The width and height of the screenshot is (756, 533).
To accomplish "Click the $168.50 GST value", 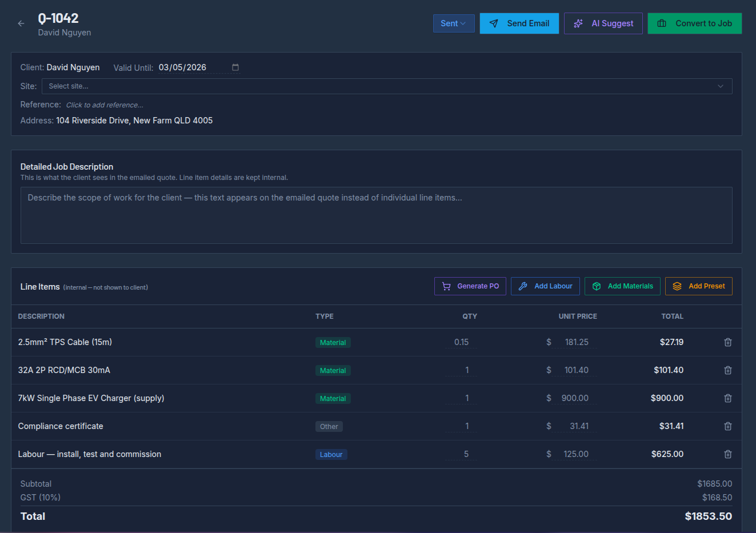I will point(717,498).
